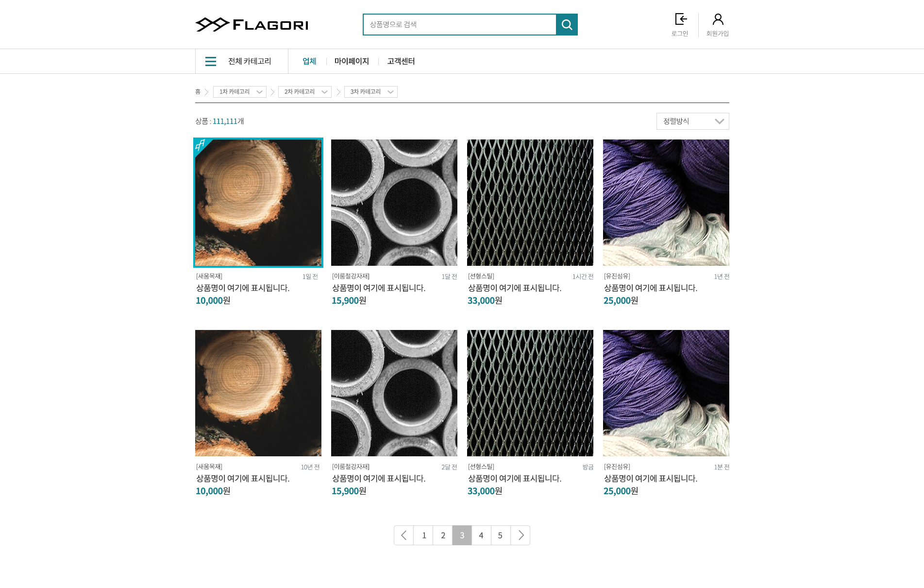Image resolution: width=924 pixels, height=588 pixels.
Task: Select the 업체 menu item
Action: coord(309,61)
